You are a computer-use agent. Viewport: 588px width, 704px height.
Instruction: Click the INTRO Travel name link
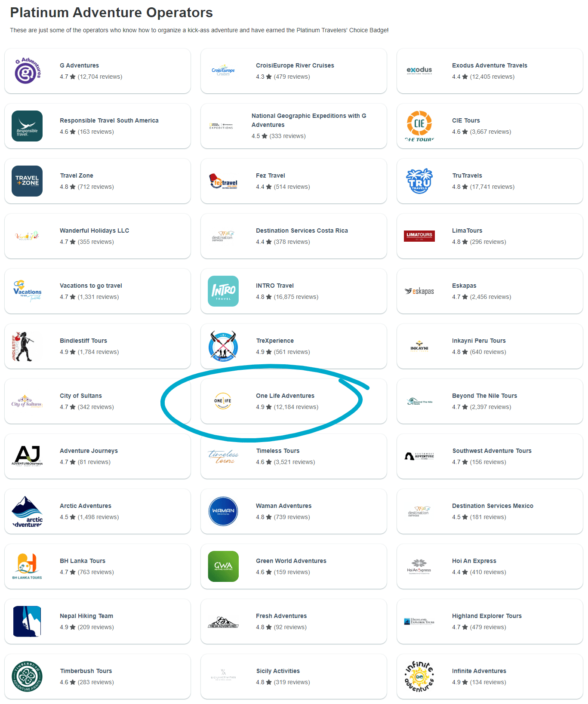(x=275, y=286)
